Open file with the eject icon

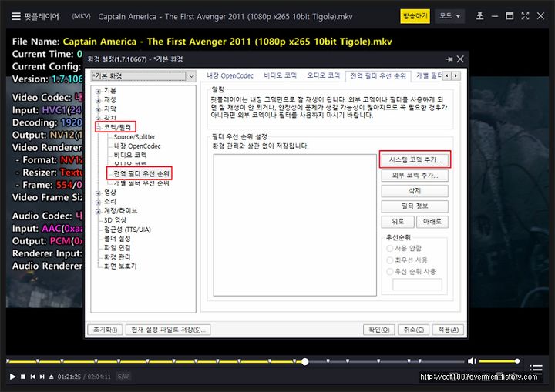tap(52, 377)
